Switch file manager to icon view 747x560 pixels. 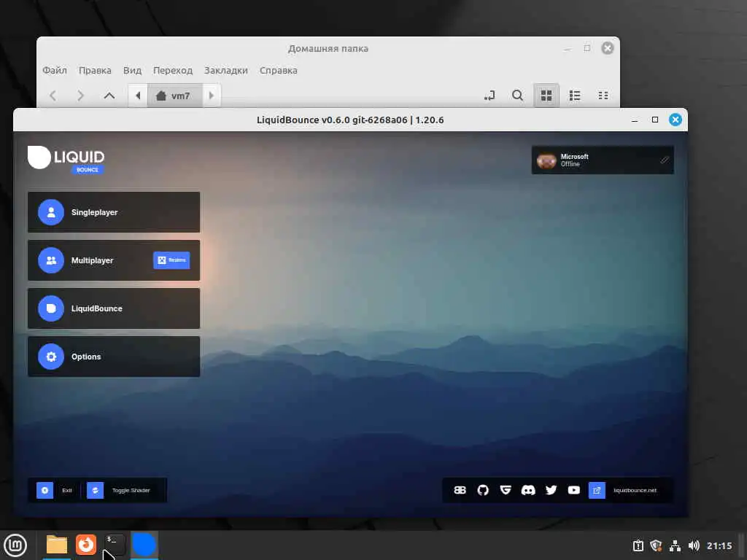546,96
